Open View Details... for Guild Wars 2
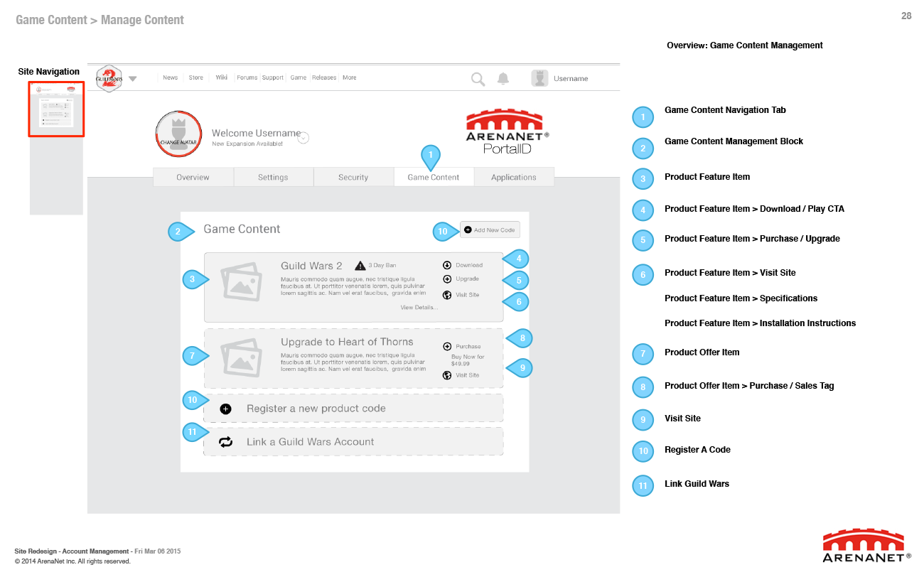Image resolution: width=924 pixels, height=577 pixels. (419, 308)
